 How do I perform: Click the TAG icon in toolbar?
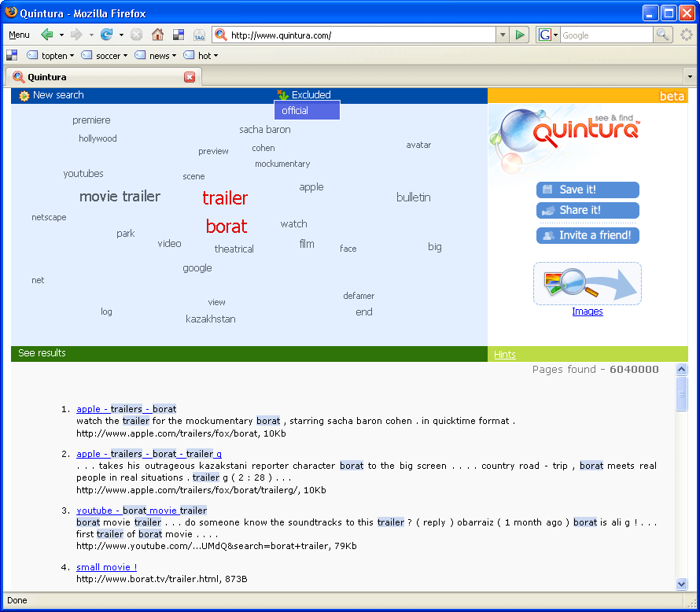point(199,35)
